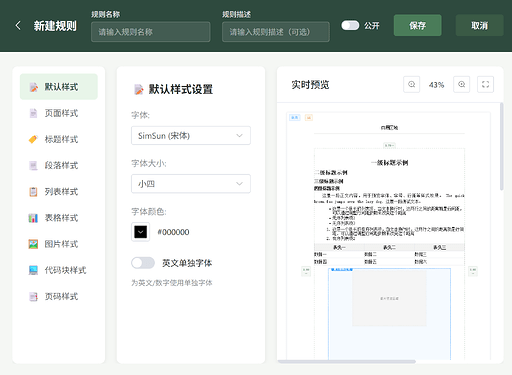Open the black font color swatch
Viewport: 512px width, 375px height.
tap(140, 232)
